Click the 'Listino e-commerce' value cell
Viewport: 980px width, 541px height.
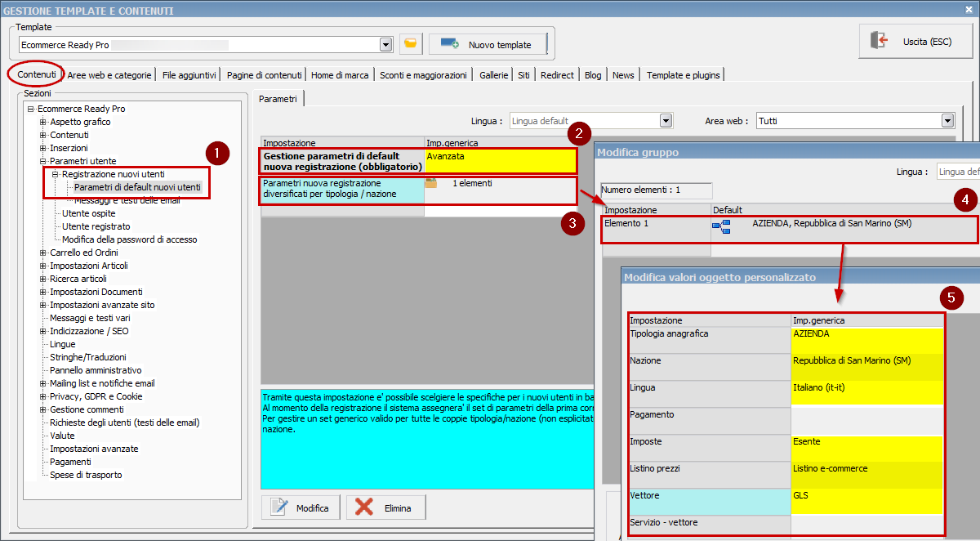(x=866, y=475)
